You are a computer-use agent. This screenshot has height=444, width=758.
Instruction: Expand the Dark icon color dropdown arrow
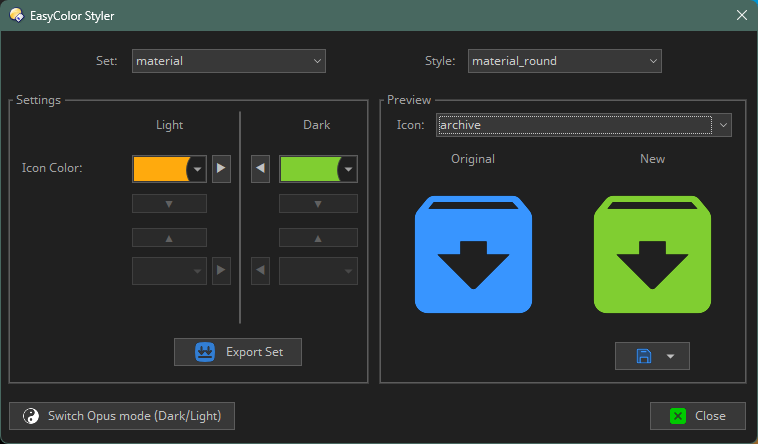(x=348, y=169)
